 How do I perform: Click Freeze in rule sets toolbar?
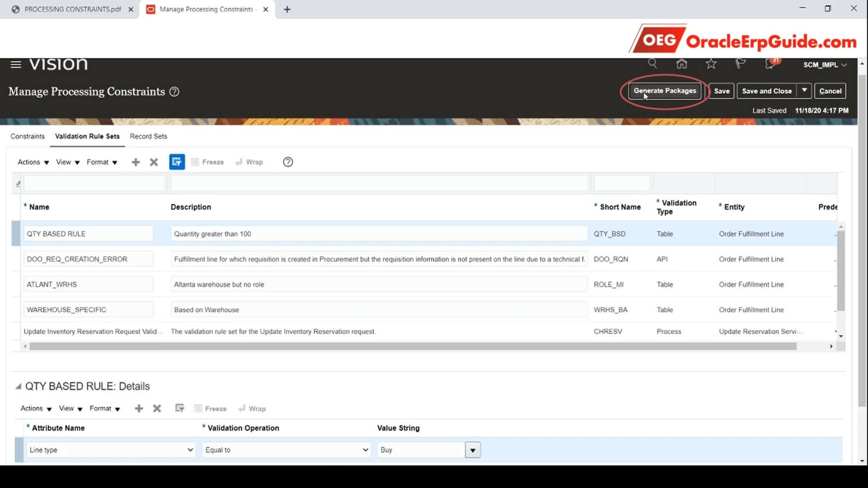pos(207,162)
